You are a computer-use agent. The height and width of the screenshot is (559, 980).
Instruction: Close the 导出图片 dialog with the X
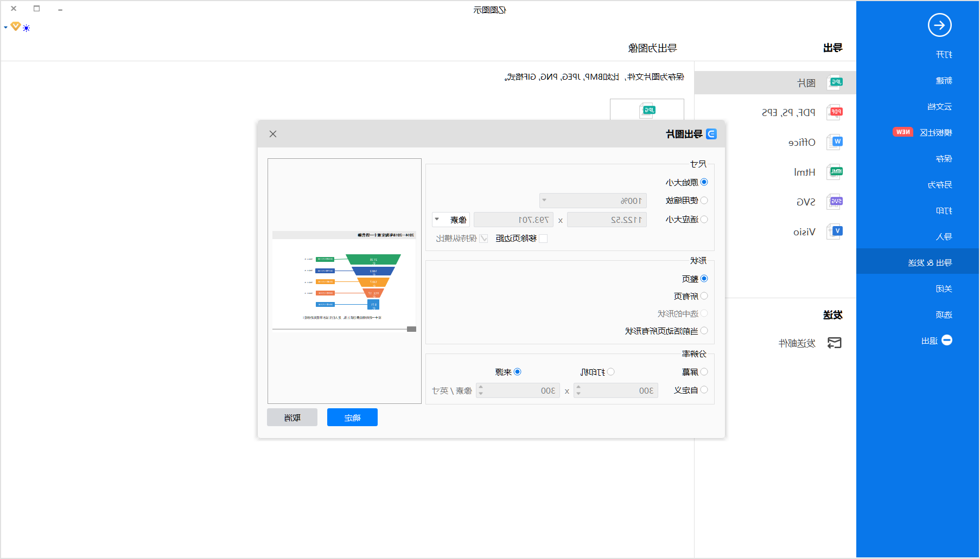273,134
